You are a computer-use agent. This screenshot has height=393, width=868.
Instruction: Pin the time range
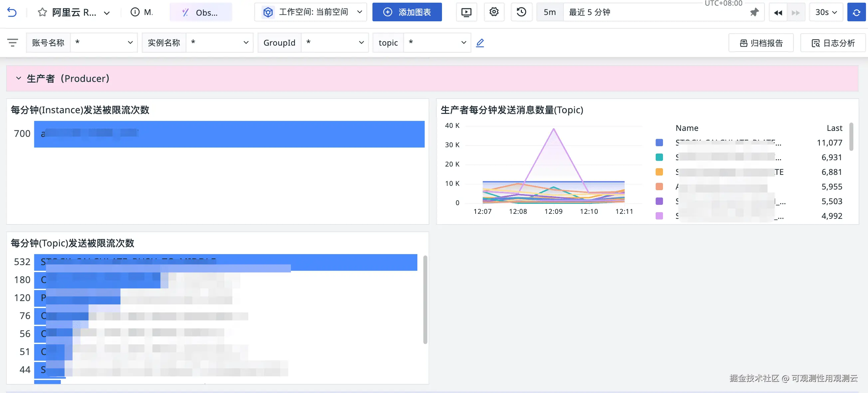[x=754, y=13]
